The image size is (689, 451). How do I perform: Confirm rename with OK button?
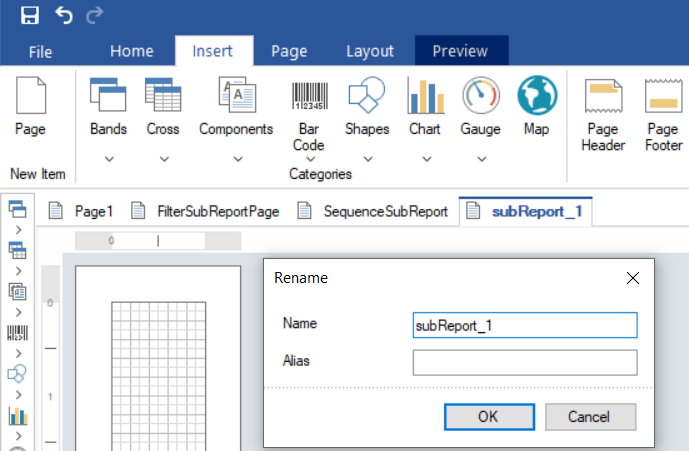click(x=488, y=416)
